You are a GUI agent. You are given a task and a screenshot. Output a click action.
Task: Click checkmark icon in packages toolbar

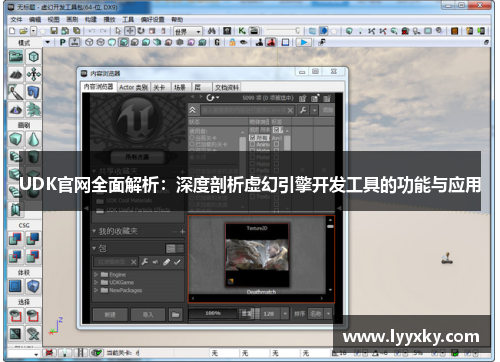[177, 262]
